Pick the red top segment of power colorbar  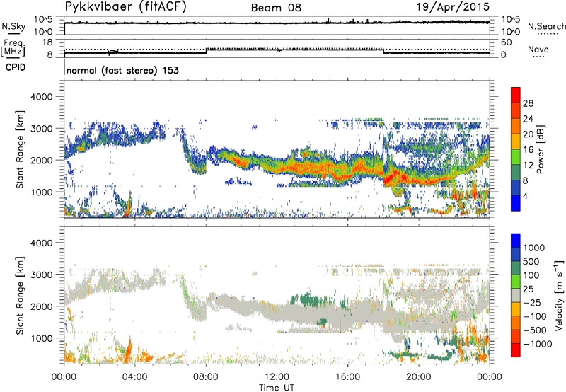click(516, 95)
